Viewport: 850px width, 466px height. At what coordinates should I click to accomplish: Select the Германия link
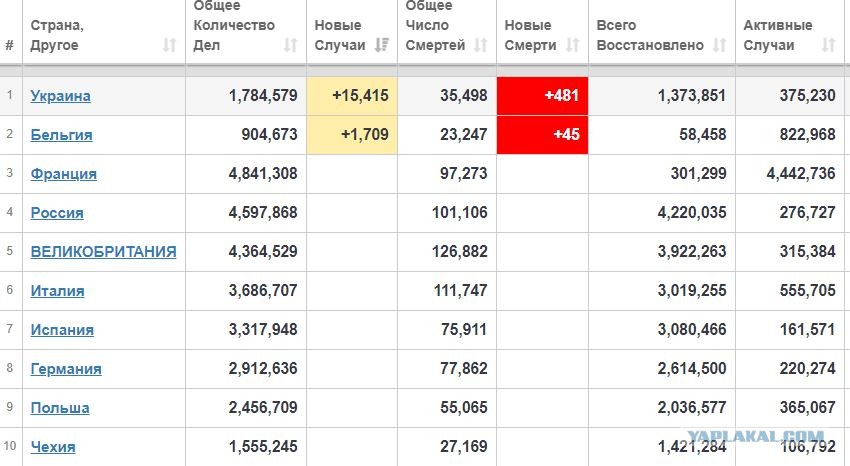(66, 369)
